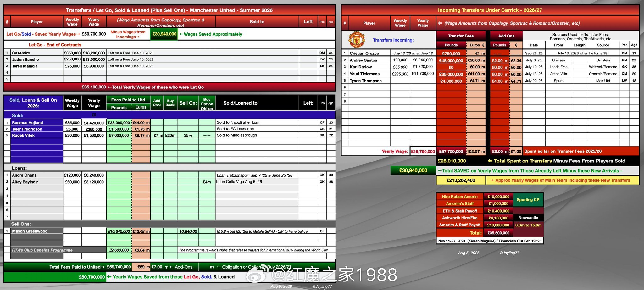Click the Youri Tielemans transfer fee cell

(451, 74)
